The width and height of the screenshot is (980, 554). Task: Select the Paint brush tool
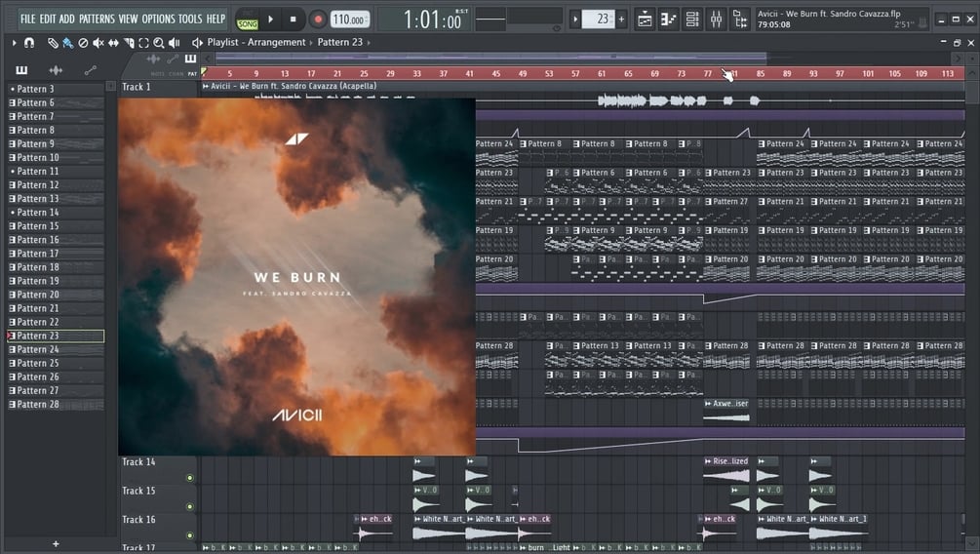[x=67, y=43]
